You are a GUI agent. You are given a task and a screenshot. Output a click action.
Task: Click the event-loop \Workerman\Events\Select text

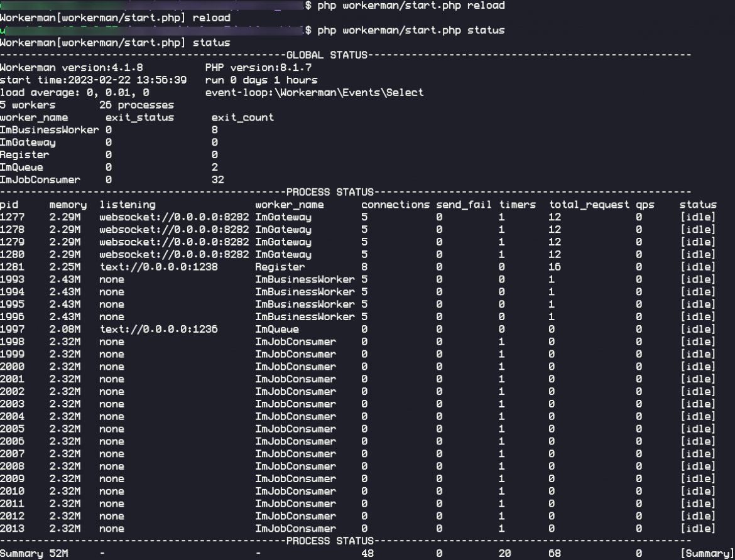coord(314,92)
